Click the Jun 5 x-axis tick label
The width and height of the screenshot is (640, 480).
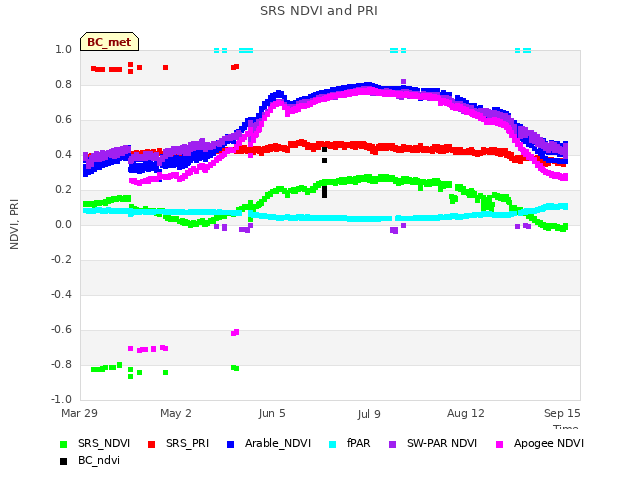coord(272,413)
